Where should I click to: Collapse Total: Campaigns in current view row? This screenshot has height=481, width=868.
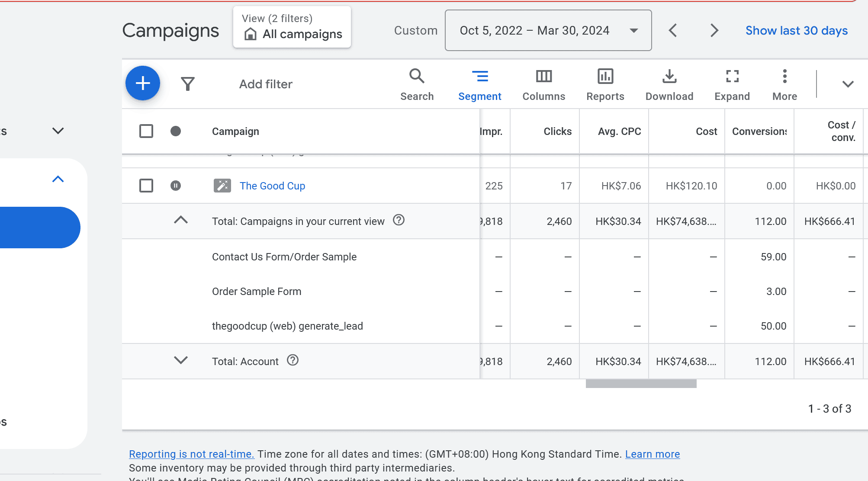(x=181, y=220)
